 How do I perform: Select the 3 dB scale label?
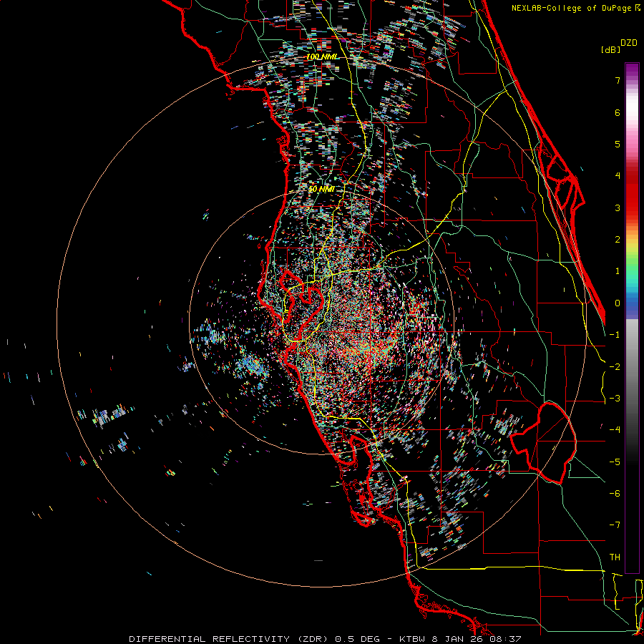coord(618,208)
